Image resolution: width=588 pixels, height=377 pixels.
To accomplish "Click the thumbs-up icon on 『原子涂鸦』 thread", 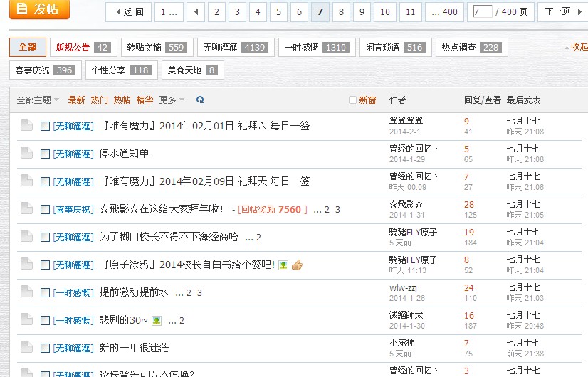I will pos(297,265).
